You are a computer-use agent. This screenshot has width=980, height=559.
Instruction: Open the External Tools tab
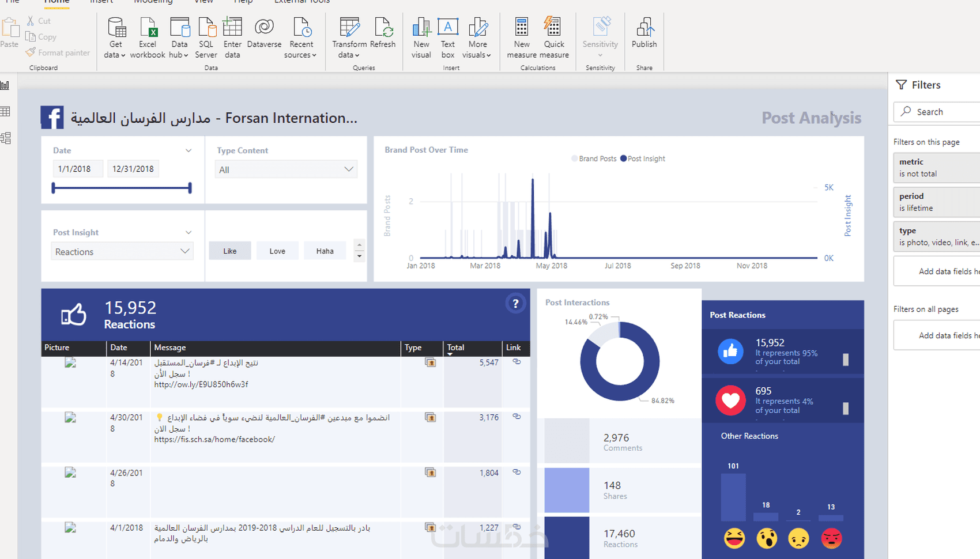coord(302,2)
